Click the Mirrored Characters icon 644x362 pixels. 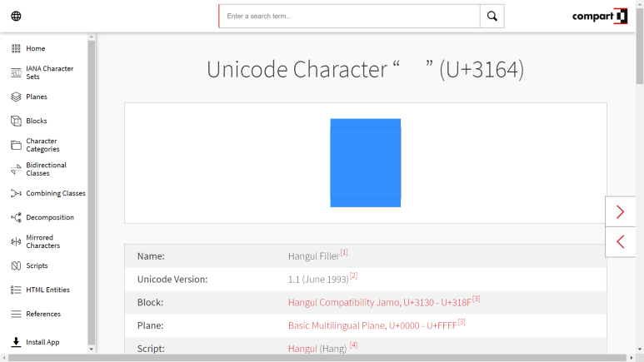click(x=16, y=241)
